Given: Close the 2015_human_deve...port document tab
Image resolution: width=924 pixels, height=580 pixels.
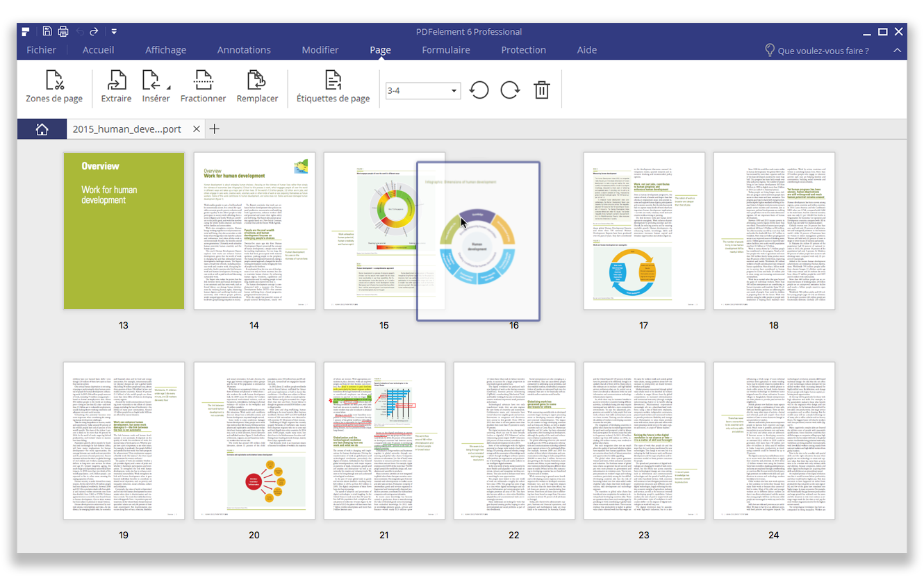Looking at the screenshot, I should point(197,129).
